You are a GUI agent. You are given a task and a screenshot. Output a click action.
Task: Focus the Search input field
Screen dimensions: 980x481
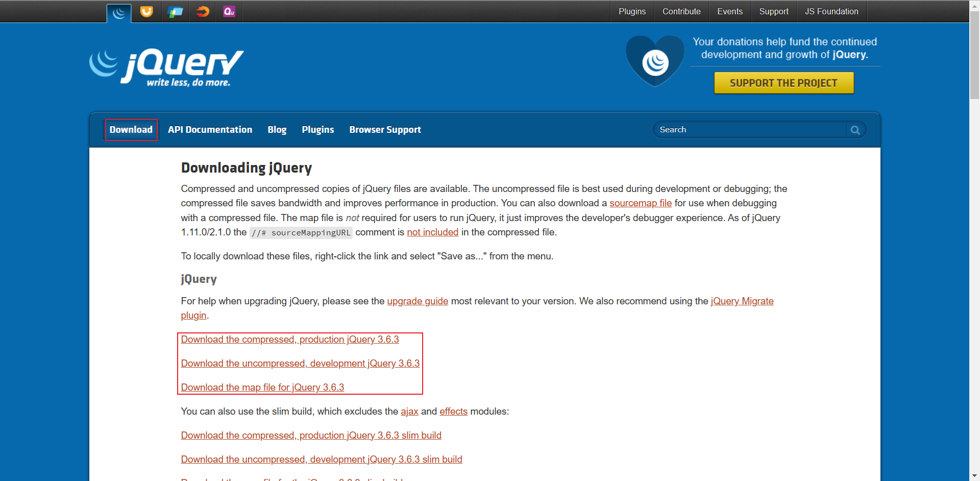(x=750, y=130)
